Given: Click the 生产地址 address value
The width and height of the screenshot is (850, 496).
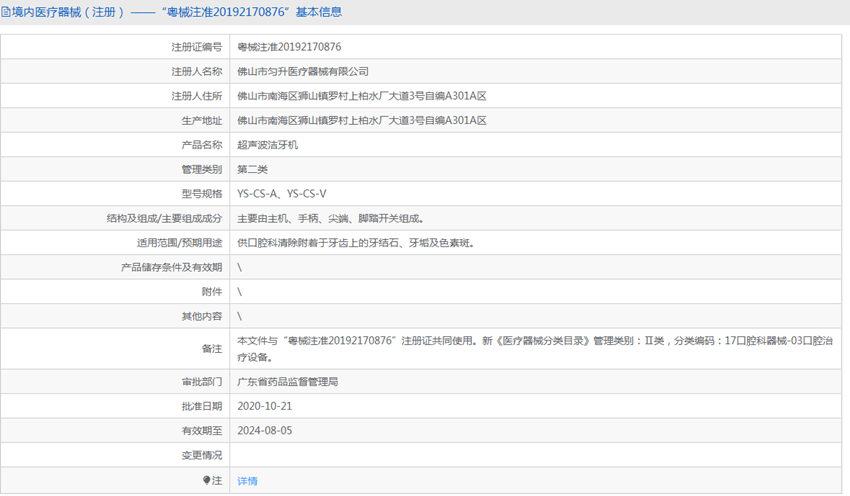Looking at the screenshot, I should click(x=361, y=121).
